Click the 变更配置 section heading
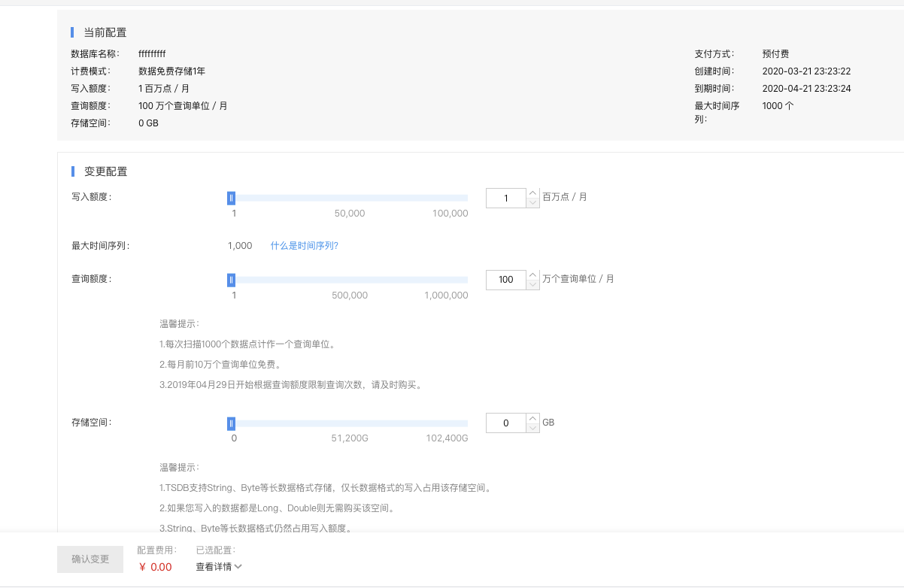Image resolution: width=904 pixels, height=588 pixels. click(x=106, y=171)
